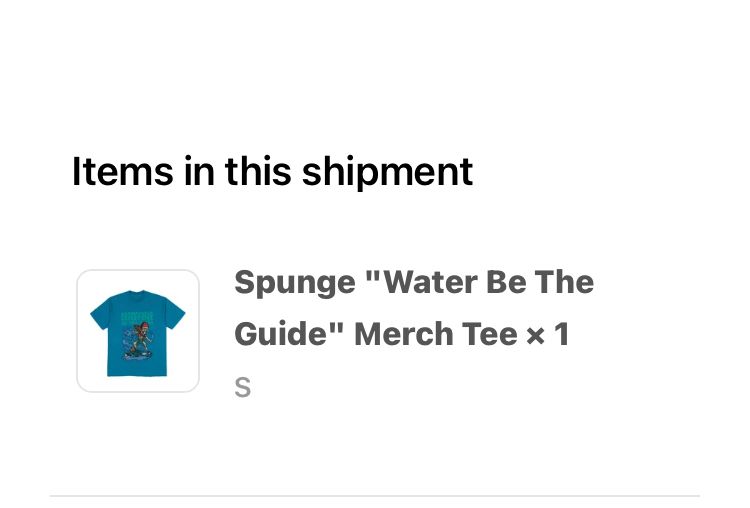This screenshot has height=508, width=750.
Task: Select the size "S" label
Action: click(242, 387)
